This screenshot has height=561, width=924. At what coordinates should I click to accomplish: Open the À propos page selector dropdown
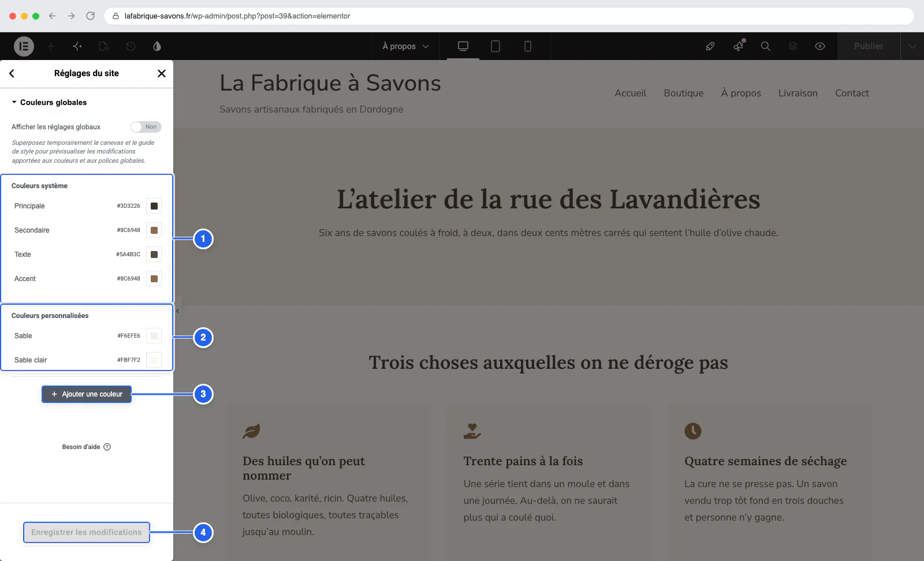(x=406, y=46)
